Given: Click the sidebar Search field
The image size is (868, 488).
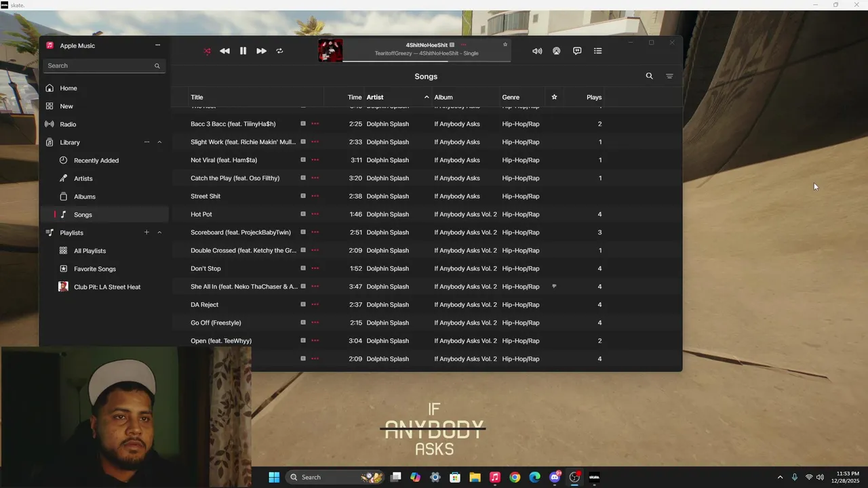Looking at the screenshot, I should [104, 66].
